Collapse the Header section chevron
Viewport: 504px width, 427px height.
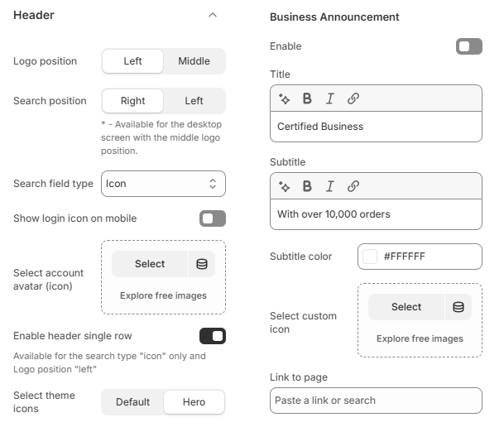213,15
